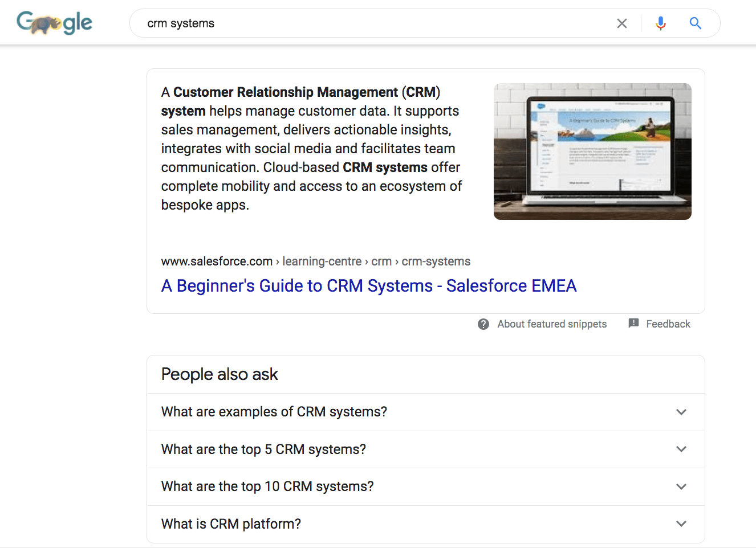Image resolution: width=756 pixels, height=548 pixels.
Task: Expand 'What is CRM platform?' question
Action: pos(426,524)
